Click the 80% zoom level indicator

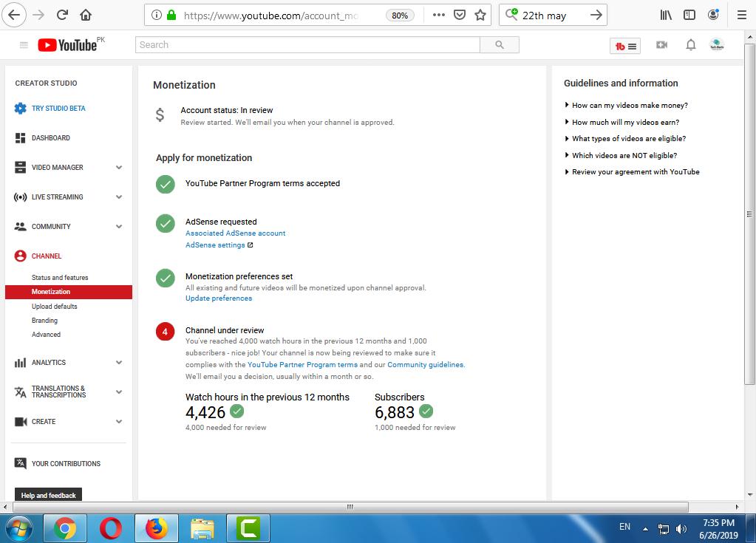point(400,16)
